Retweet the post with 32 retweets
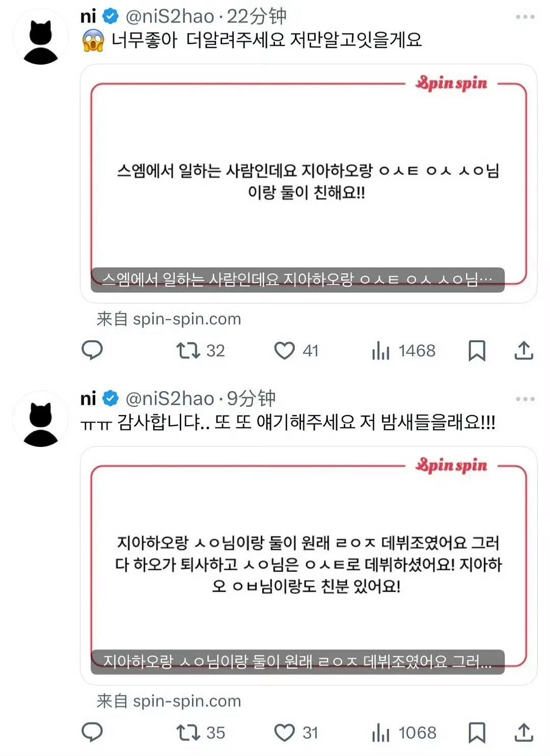550x756 pixels. [x=200, y=350]
